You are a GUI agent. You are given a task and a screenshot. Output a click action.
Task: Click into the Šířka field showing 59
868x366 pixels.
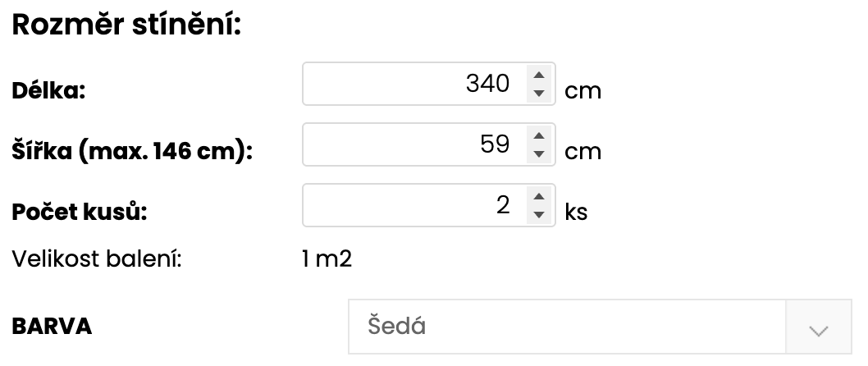coord(414,144)
